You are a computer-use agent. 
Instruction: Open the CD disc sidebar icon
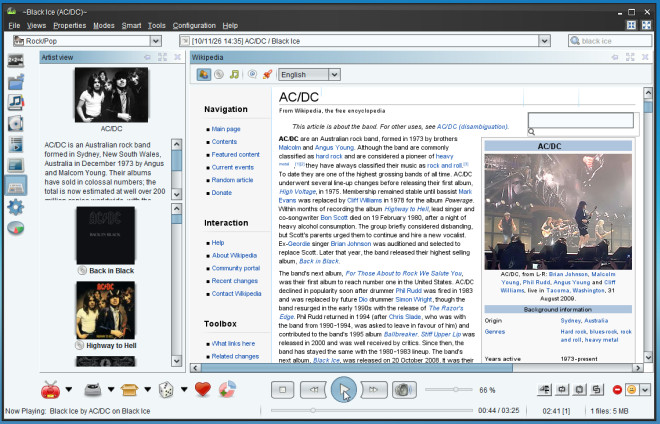point(16,123)
